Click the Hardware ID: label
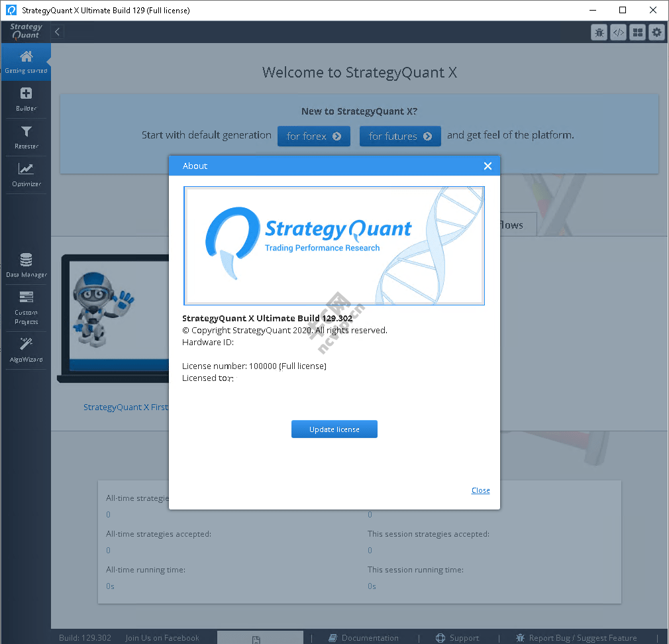 tap(208, 342)
